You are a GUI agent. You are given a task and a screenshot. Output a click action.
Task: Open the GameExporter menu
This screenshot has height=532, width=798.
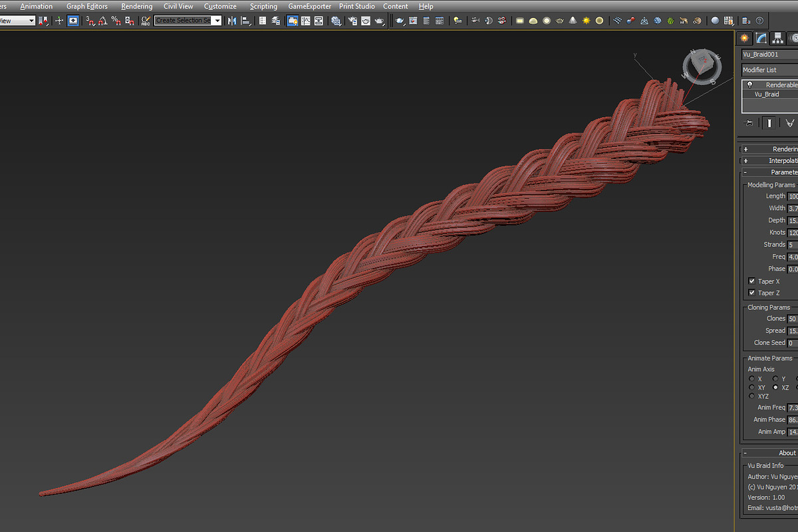pyautogui.click(x=309, y=6)
